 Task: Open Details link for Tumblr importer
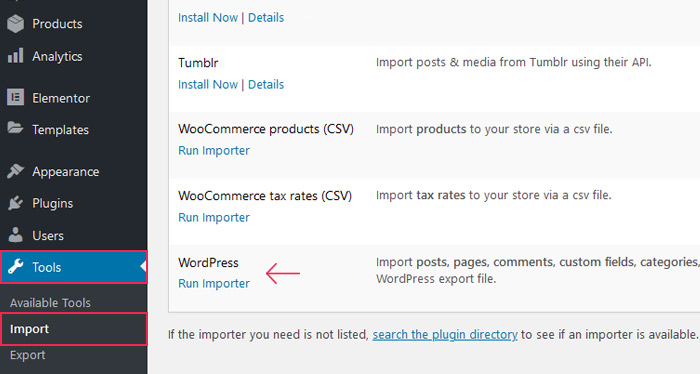266,84
